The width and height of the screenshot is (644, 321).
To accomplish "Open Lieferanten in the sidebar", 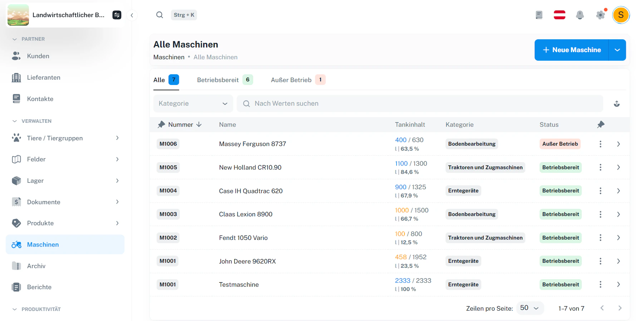I will pyautogui.click(x=65, y=77).
